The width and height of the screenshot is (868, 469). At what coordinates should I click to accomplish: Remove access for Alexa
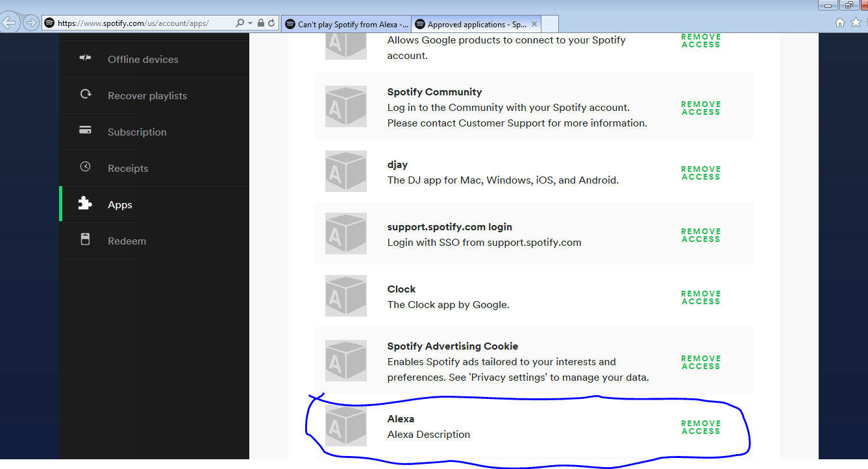[x=701, y=427]
